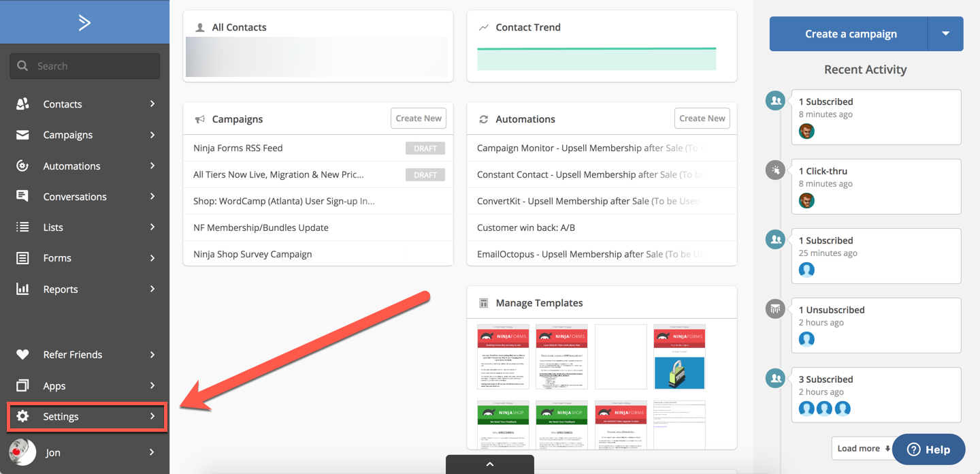Screen dimensions: 980x474
Task: Click the Search input field
Action: (85, 66)
